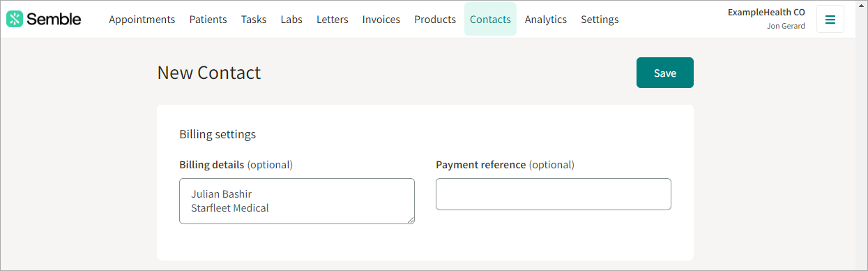The image size is (868, 271).
Task: Open the Letters section
Action: (333, 20)
